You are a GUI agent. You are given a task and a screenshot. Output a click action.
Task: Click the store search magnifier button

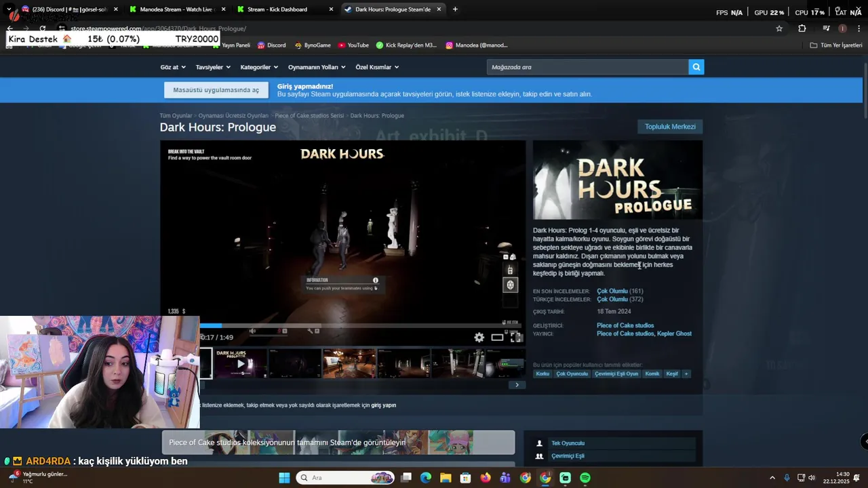[696, 67]
